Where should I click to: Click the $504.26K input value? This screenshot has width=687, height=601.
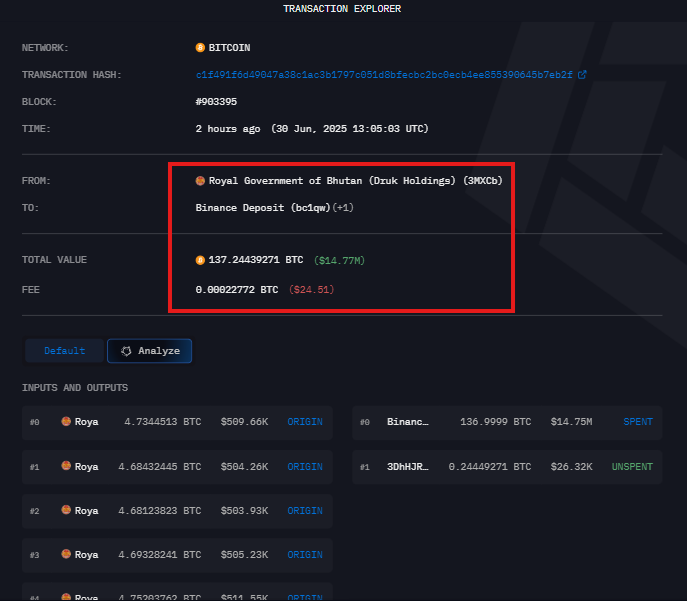coord(244,467)
